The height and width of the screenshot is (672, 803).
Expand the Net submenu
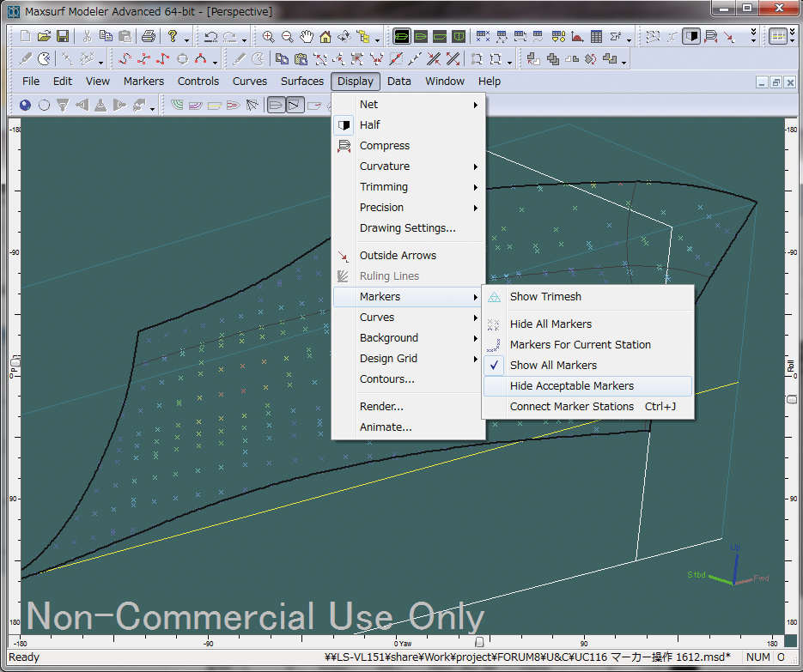click(x=409, y=105)
